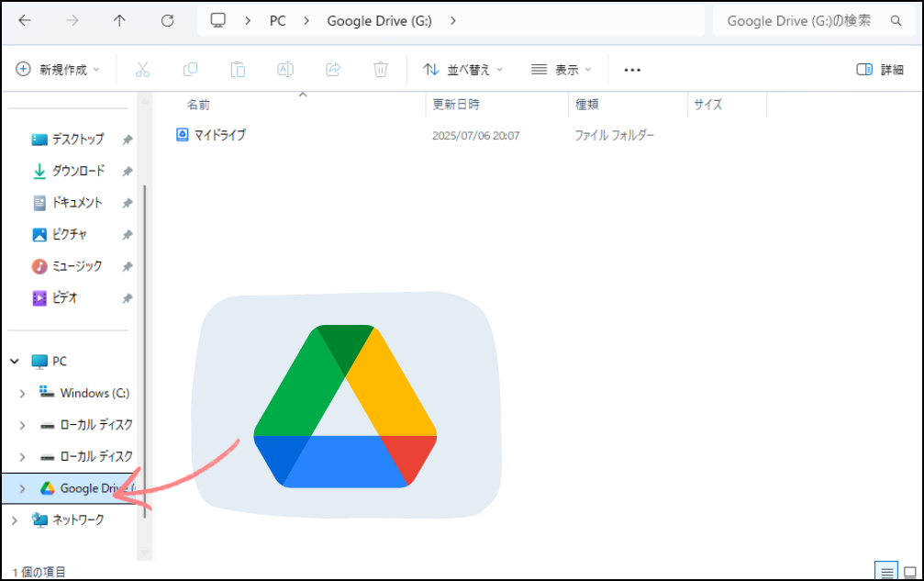
Task: Open ダウンロード in the sidebar
Action: pyautogui.click(x=78, y=171)
